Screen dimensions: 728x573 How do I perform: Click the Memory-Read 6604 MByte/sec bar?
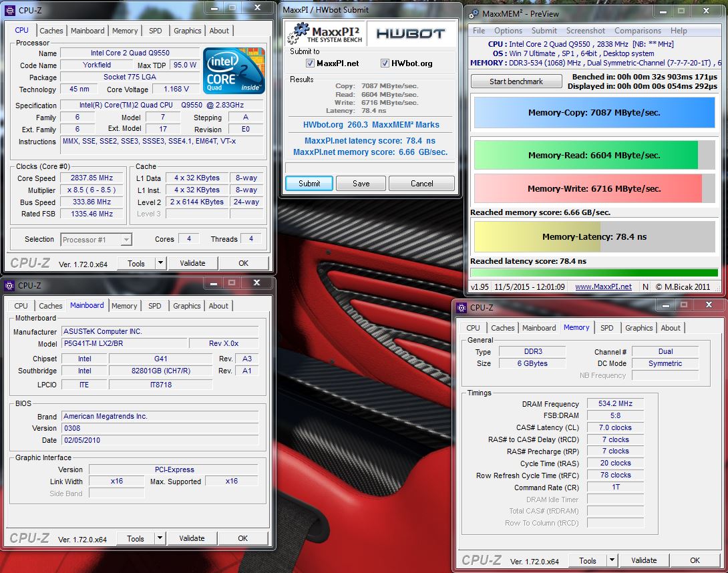pos(594,155)
